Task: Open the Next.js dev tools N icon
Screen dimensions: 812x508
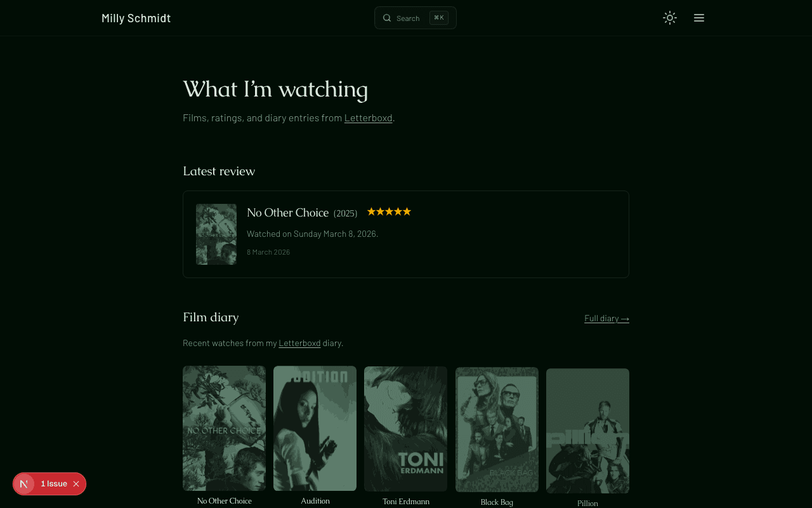Action: click(24, 484)
